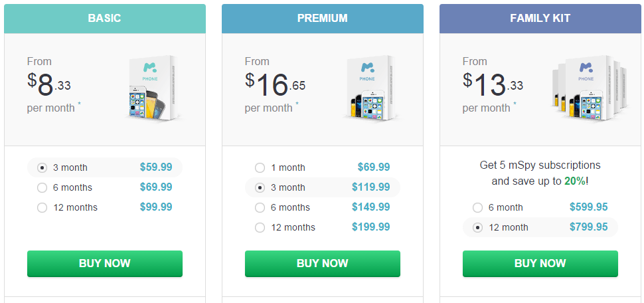The height and width of the screenshot is (303, 644).
Task: Select Premium 12 months radio option
Action: [x=260, y=227]
